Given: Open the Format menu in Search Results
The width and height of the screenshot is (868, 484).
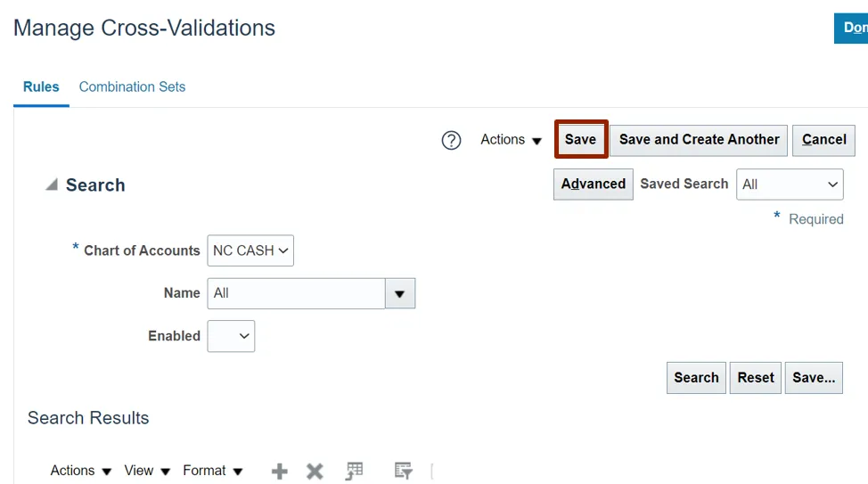Looking at the screenshot, I should 212,471.
